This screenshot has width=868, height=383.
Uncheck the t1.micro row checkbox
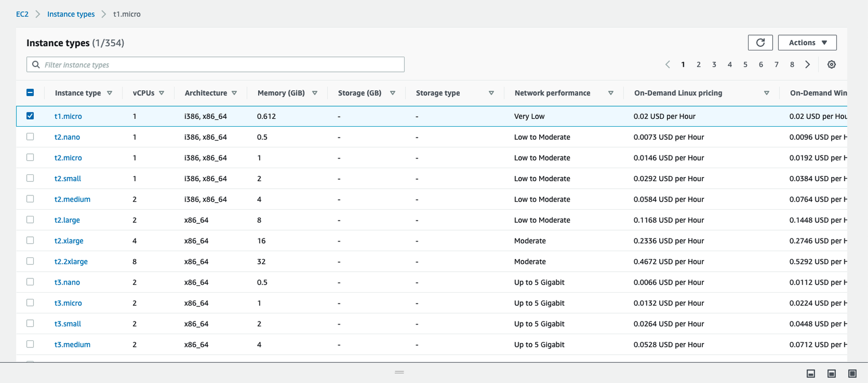coord(30,116)
